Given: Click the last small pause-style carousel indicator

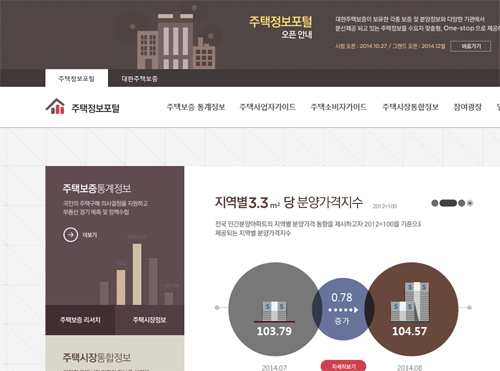Looking at the screenshot, I should click(470, 203).
